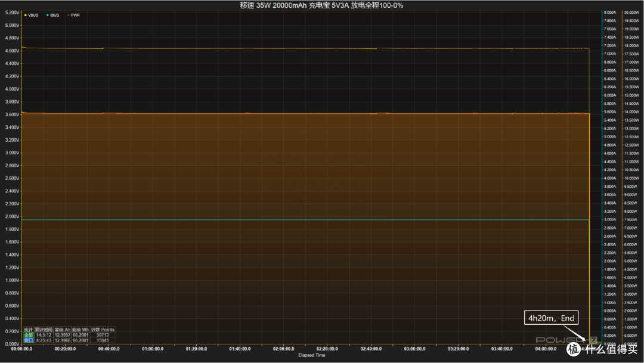Click the 50713 points count cell

103,335
